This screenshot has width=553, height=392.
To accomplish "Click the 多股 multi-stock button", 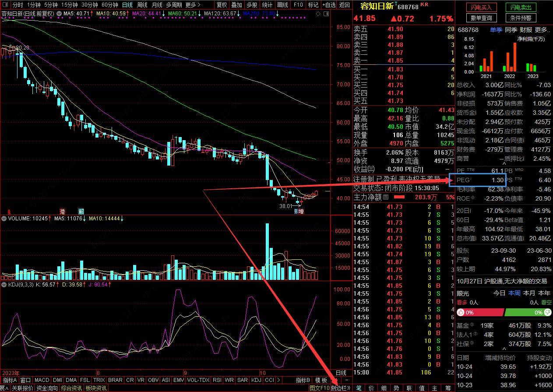I will pyautogui.click(x=252, y=5).
